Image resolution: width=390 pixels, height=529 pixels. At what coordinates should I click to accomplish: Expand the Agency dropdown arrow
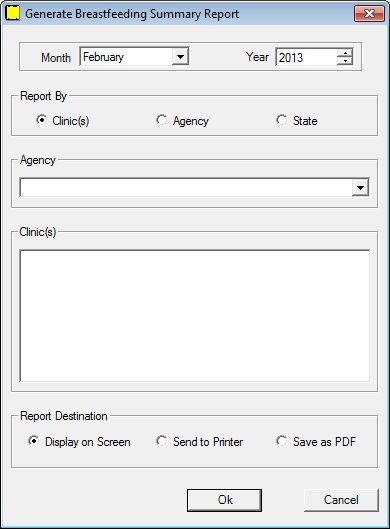[360, 187]
